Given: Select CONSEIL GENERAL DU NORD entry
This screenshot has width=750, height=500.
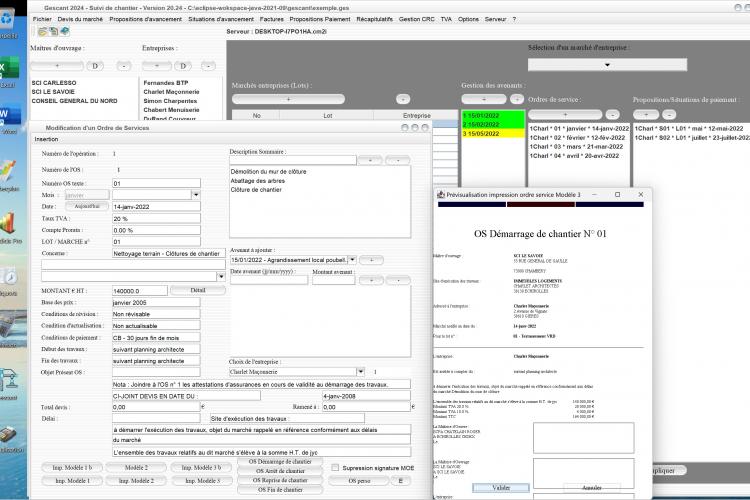Looking at the screenshot, I should click(74, 101).
